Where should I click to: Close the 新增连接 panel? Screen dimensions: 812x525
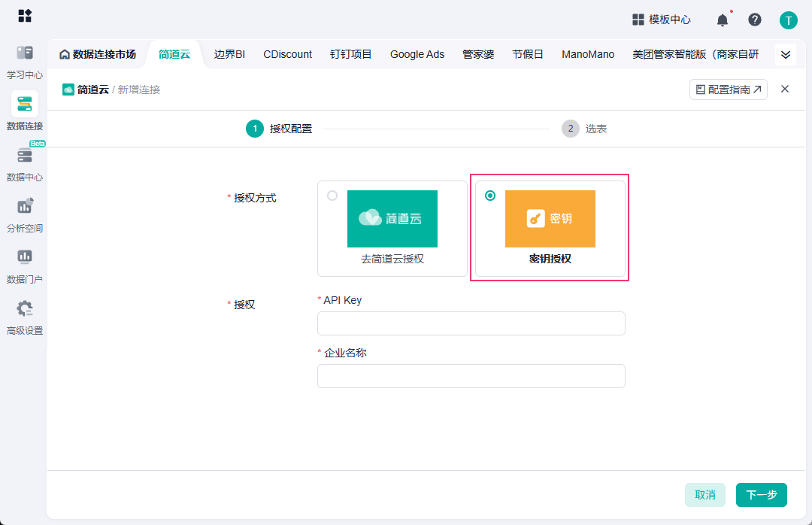point(784,90)
